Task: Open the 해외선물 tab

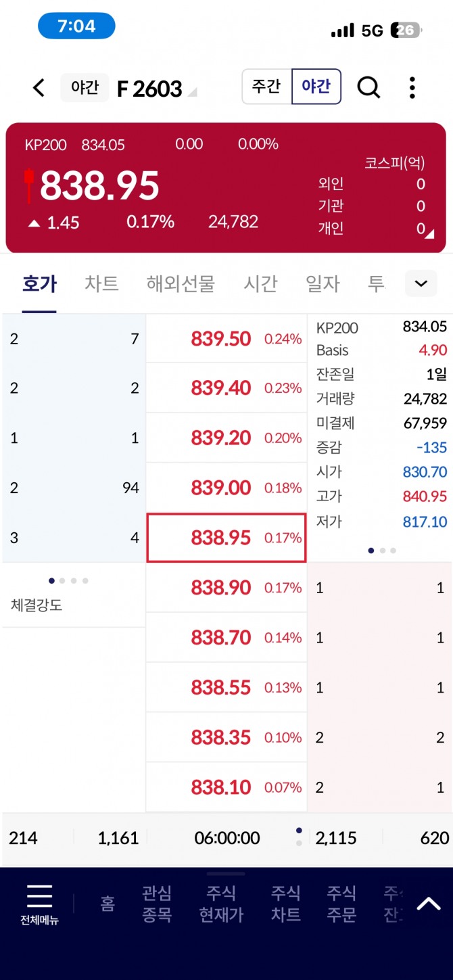Action: pos(181,284)
